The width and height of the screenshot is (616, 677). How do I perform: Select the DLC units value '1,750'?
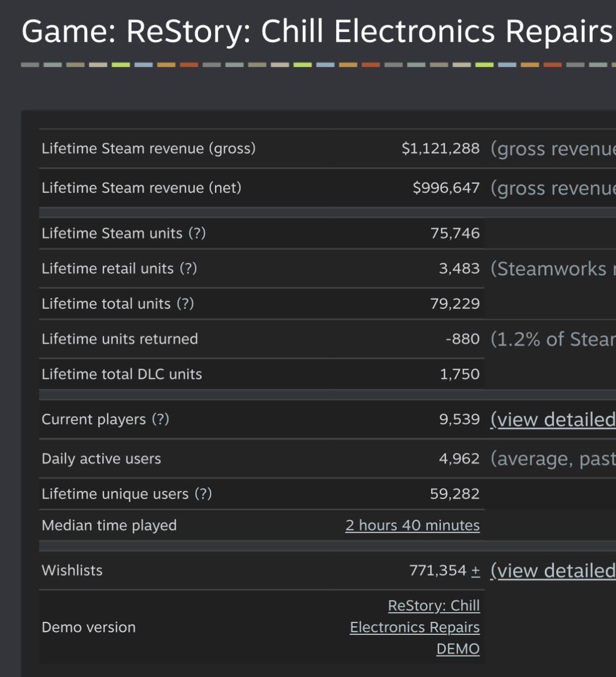460,374
